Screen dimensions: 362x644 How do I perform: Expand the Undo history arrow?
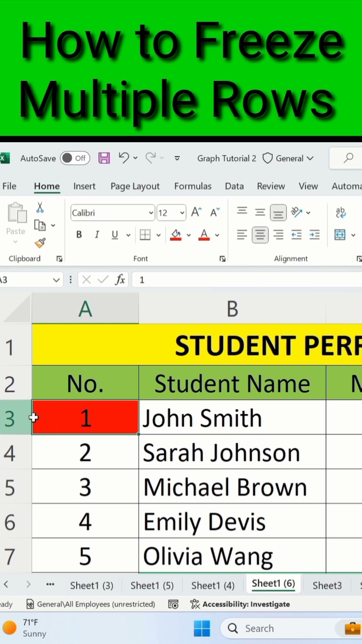click(135, 158)
